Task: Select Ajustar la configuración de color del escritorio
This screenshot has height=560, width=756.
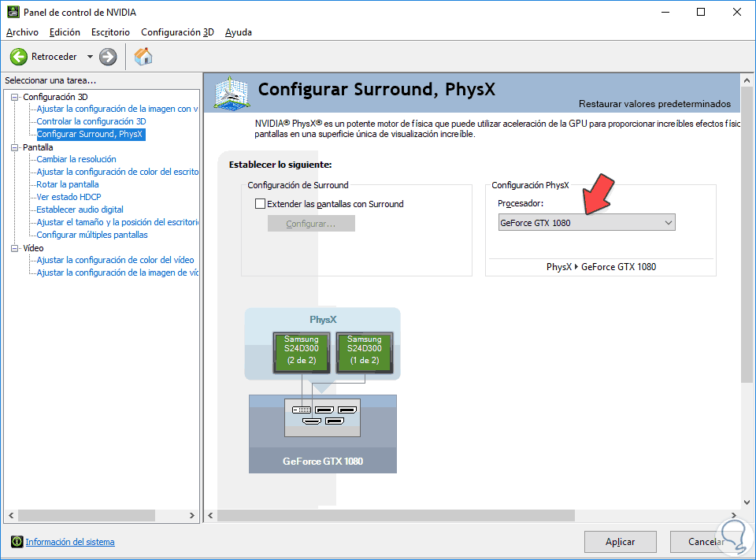Action: (117, 172)
